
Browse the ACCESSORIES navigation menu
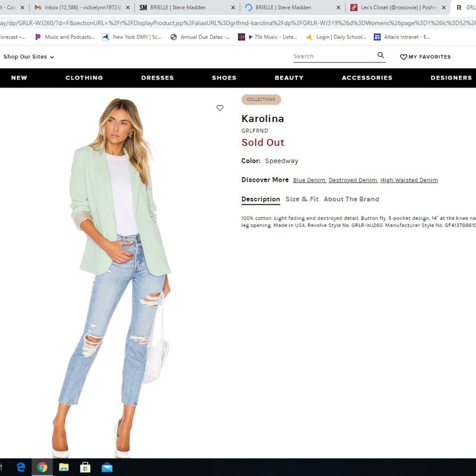pos(367,78)
